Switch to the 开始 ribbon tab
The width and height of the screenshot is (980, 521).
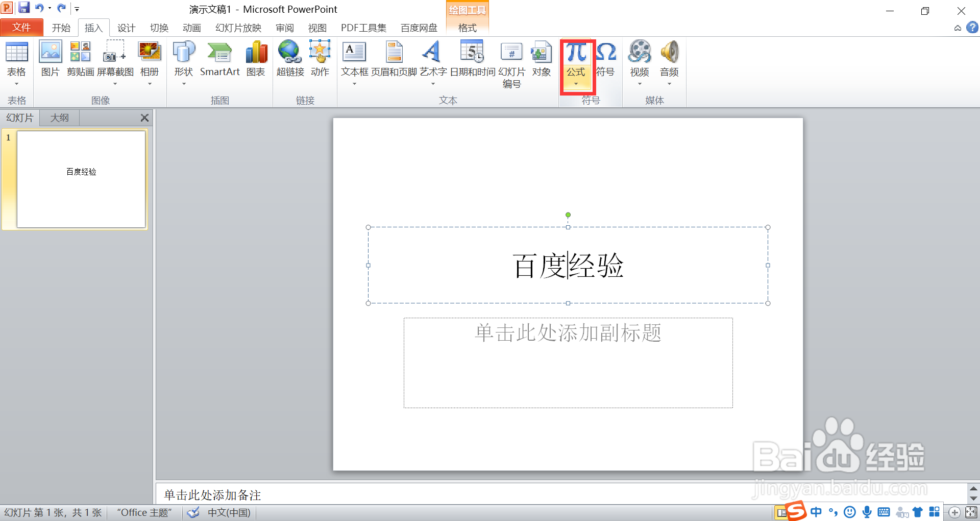[61, 28]
